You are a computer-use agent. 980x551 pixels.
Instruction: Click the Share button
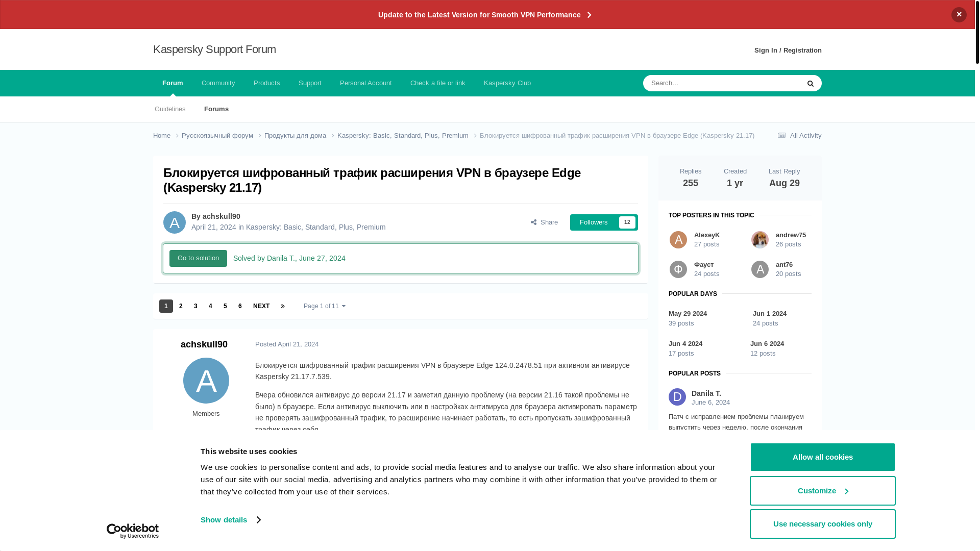coord(544,222)
